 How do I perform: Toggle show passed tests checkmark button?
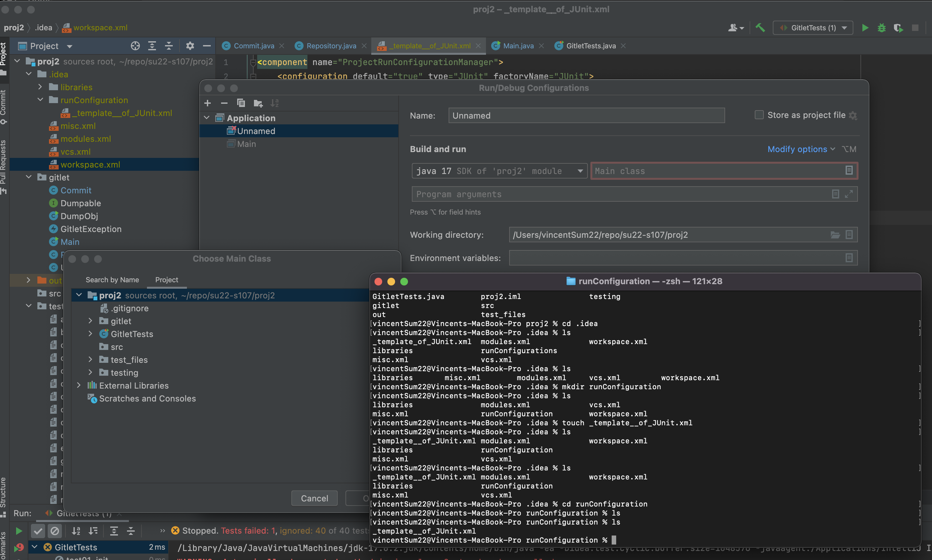[x=38, y=531]
